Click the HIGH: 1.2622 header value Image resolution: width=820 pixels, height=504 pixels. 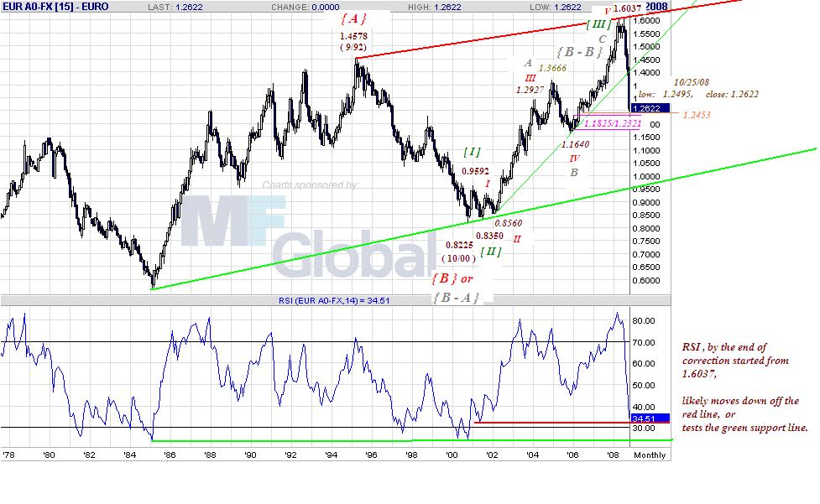click(x=435, y=8)
